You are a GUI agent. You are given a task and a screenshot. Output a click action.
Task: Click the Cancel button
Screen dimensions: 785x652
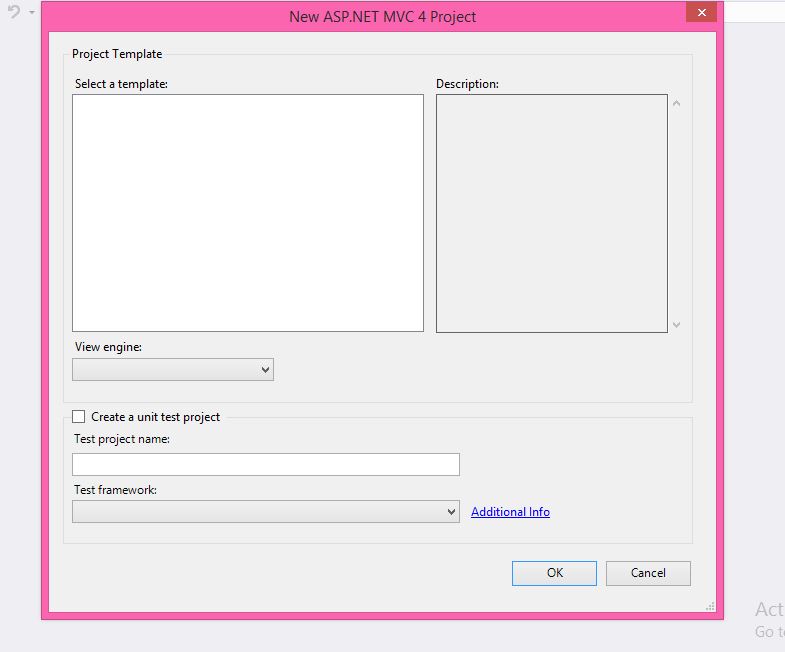point(648,573)
